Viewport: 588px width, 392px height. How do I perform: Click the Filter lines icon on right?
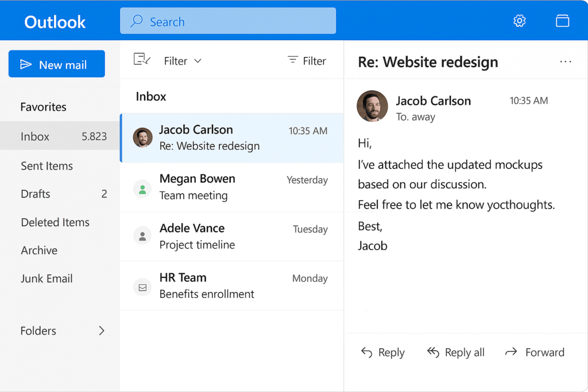pyautogui.click(x=292, y=60)
